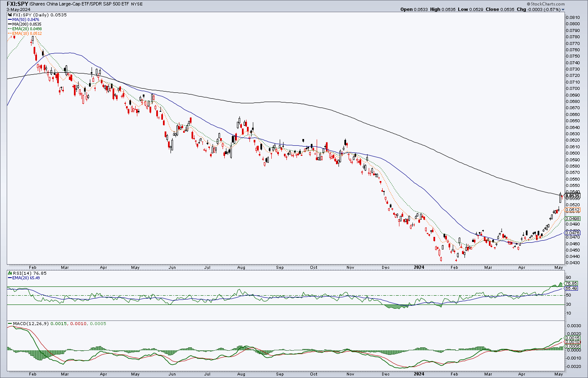Click the EMA(10) 0.0512 legend text
Screen dimensions: 588x378
(27, 34)
